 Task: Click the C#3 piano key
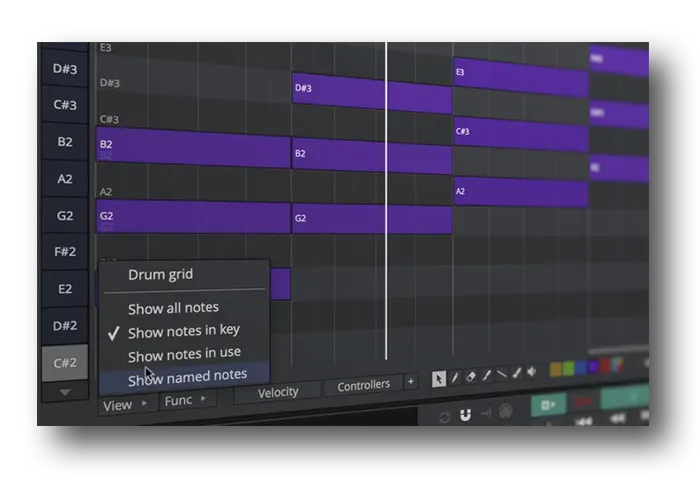click(x=65, y=105)
